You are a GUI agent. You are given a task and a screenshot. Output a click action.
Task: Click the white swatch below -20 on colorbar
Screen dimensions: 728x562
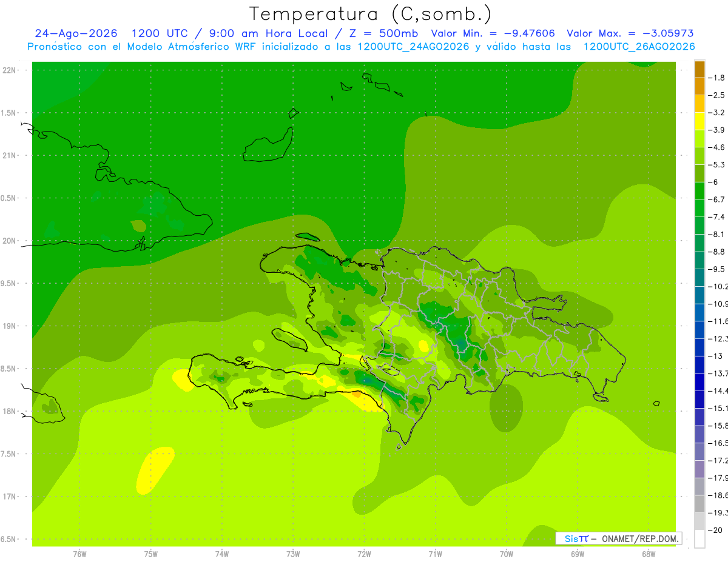pos(699,539)
